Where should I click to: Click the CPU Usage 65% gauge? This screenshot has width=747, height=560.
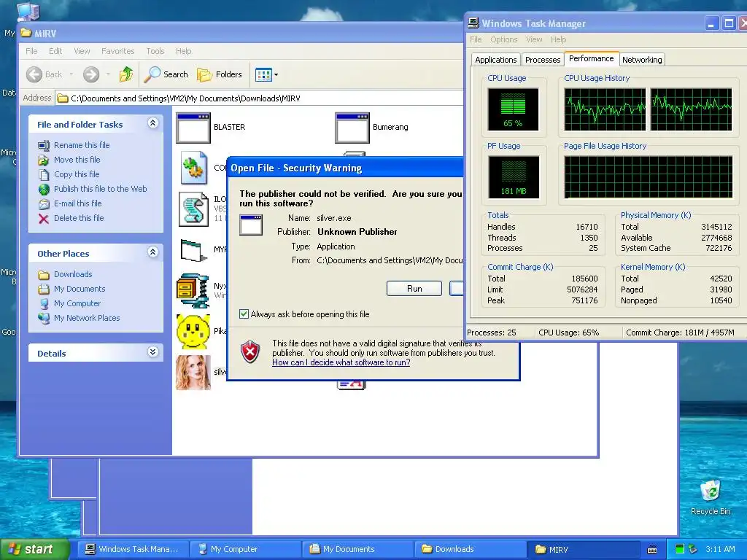(513, 109)
